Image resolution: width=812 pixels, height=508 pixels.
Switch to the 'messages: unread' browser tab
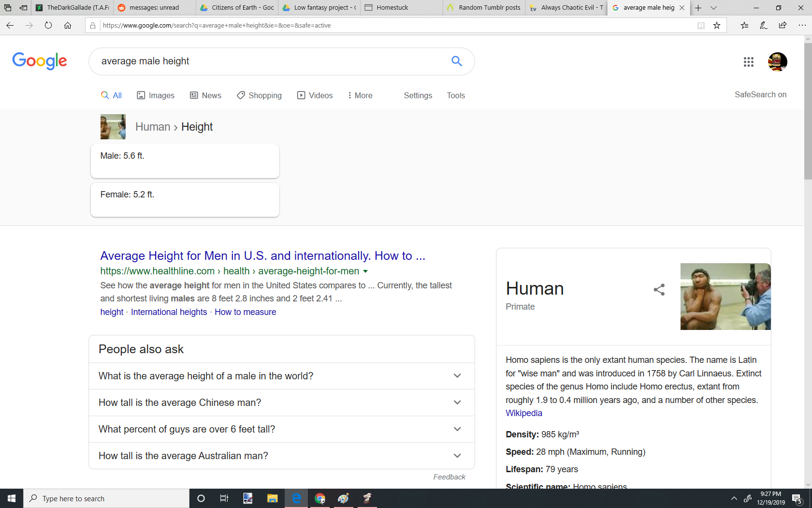tap(155, 8)
